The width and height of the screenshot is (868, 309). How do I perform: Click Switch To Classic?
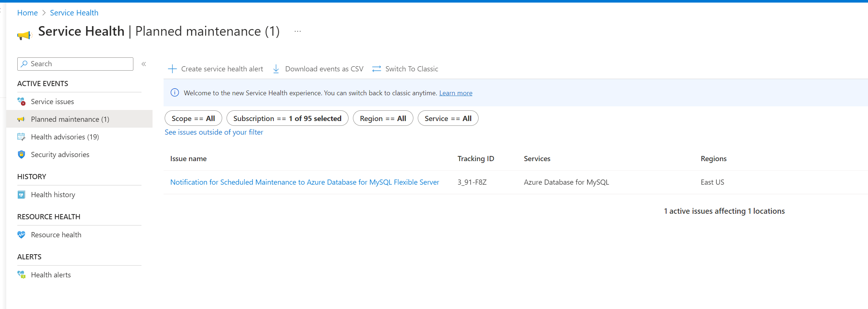[x=405, y=69]
